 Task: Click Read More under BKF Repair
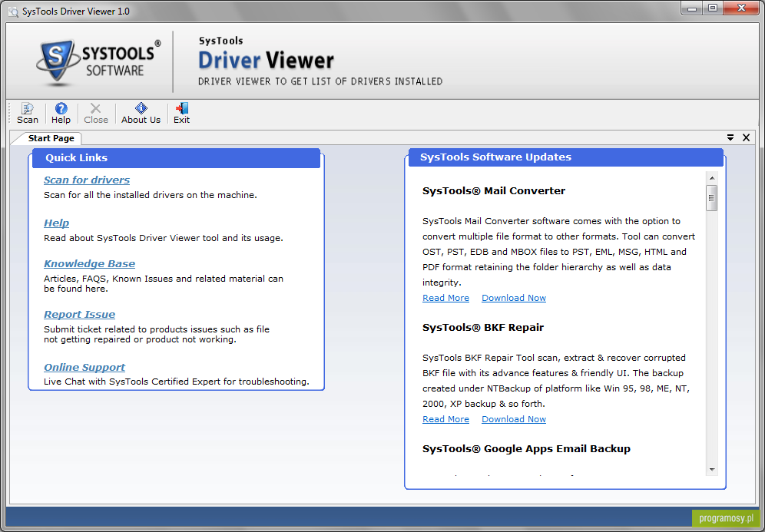[446, 419]
